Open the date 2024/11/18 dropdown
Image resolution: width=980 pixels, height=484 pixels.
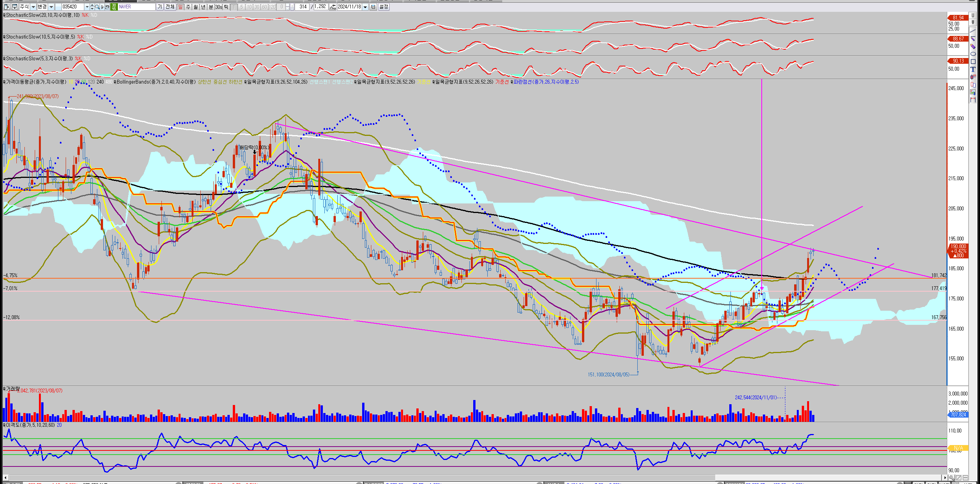click(365, 7)
